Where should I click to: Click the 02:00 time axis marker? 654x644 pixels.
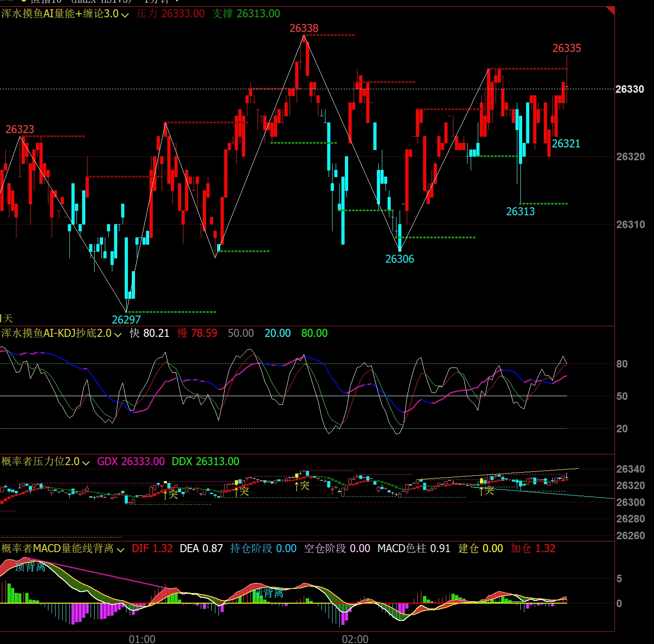pyautogui.click(x=355, y=639)
